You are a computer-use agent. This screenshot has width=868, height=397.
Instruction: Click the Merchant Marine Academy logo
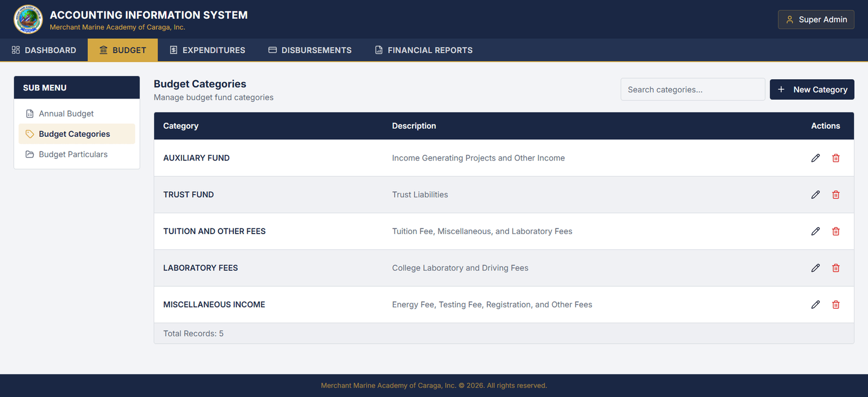(x=28, y=19)
